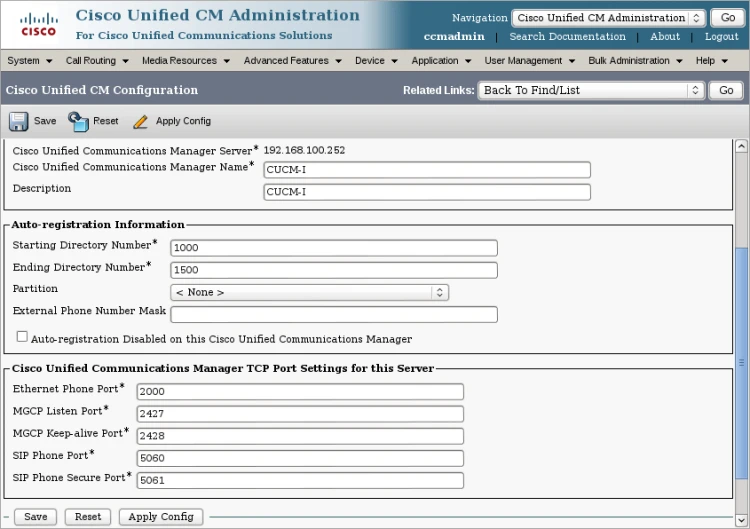The width and height of the screenshot is (750, 529).
Task: Click the Reset toolbar icon
Action: pos(78,121)
